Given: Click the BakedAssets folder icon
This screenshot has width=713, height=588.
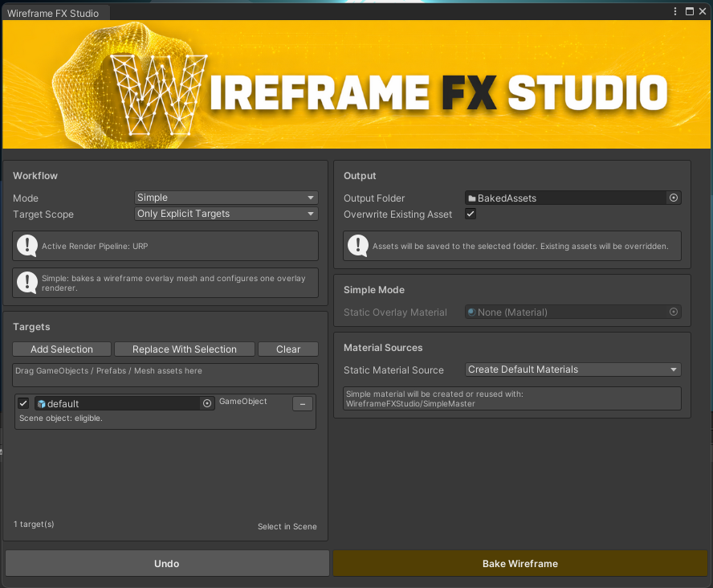Looking at the screenshot, I should click(472, 198).
